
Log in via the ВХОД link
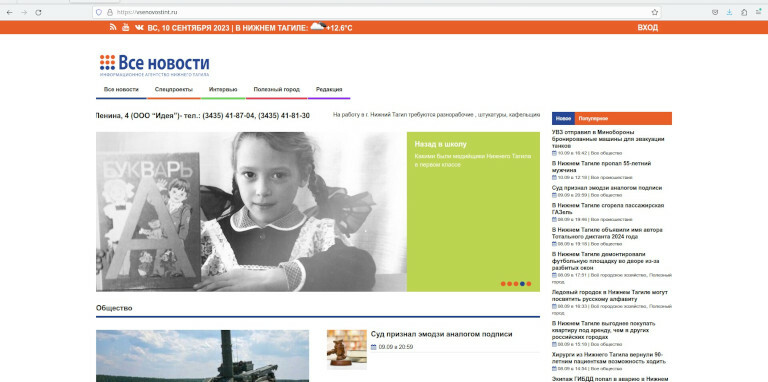(648, 28)
